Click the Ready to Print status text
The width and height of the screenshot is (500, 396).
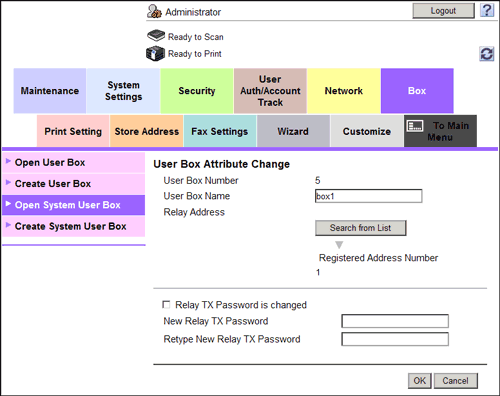coord(195,54)
